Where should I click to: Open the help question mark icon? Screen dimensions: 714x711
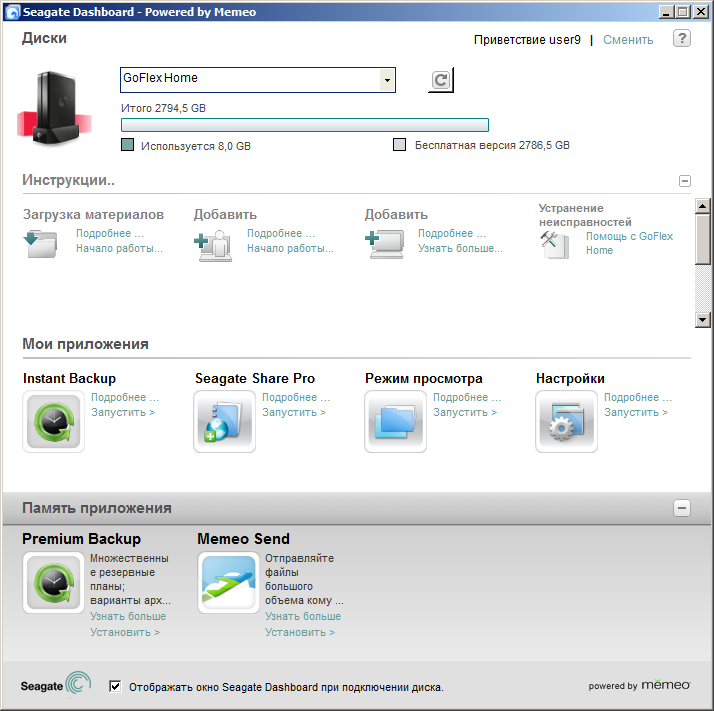click(x=682, y=38)
